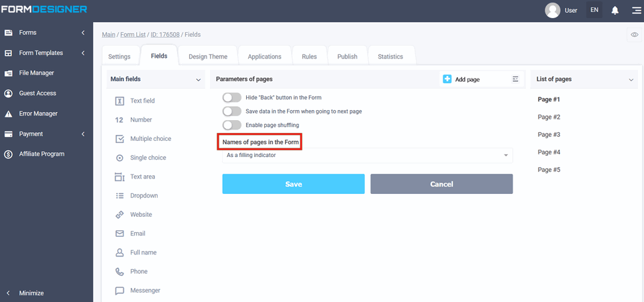Click the Error Manager warning icon

point(8,114)
